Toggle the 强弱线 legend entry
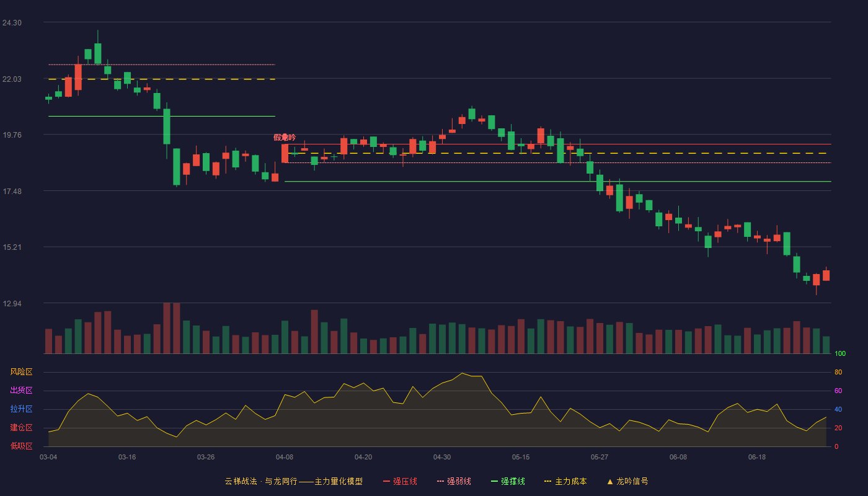Screen dimensions: 868x496 tap(454, 481)
